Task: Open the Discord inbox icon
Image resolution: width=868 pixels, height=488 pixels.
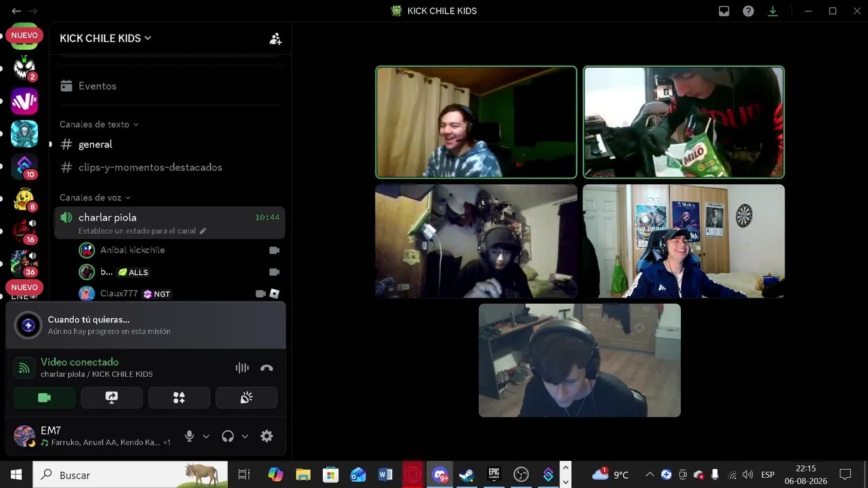Action: 724,11
